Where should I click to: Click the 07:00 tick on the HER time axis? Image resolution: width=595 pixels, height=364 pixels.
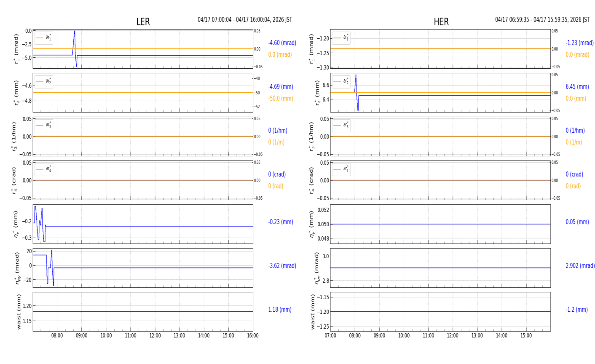330,336
